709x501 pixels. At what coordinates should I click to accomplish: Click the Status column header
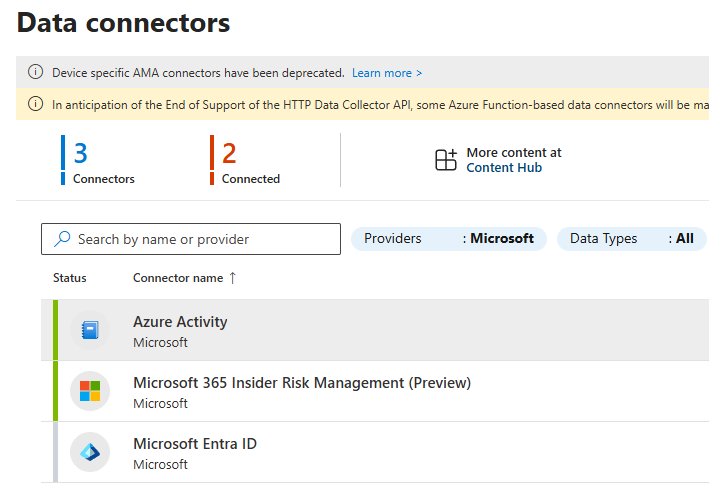tap(70, 278)
